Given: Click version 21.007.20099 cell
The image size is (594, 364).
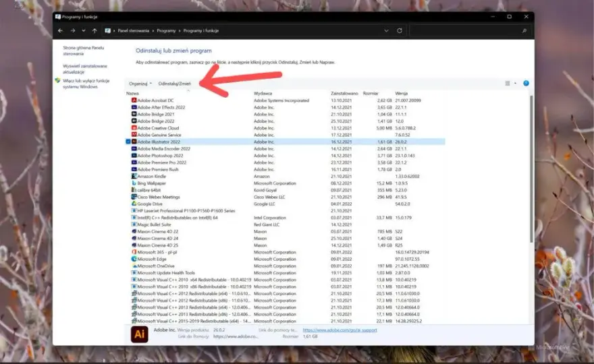Looking at the screenshot, I should 408,100.
